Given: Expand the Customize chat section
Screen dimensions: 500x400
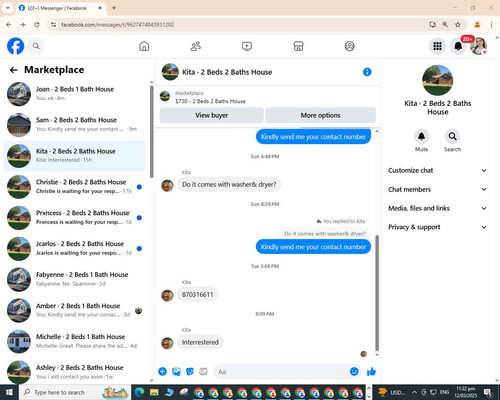Looking at the screenshot, I should [x=437, y=170].
